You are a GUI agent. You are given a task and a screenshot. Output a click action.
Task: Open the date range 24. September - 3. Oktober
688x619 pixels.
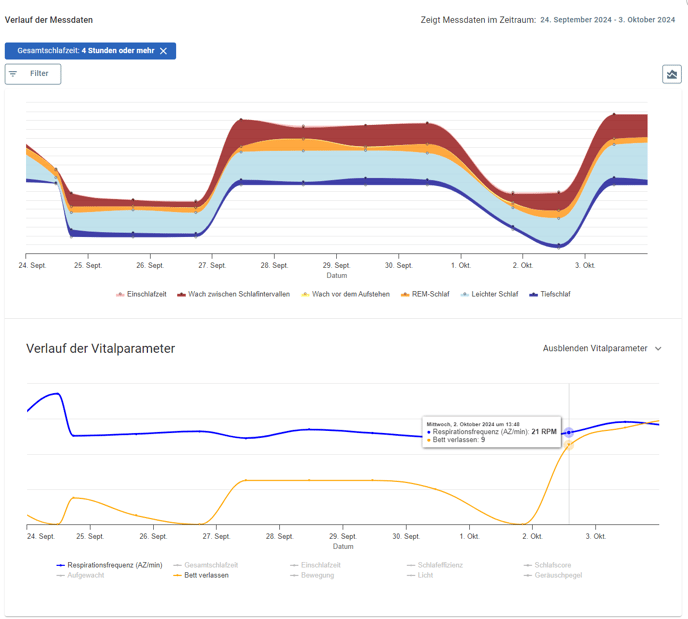click(607, 20)
